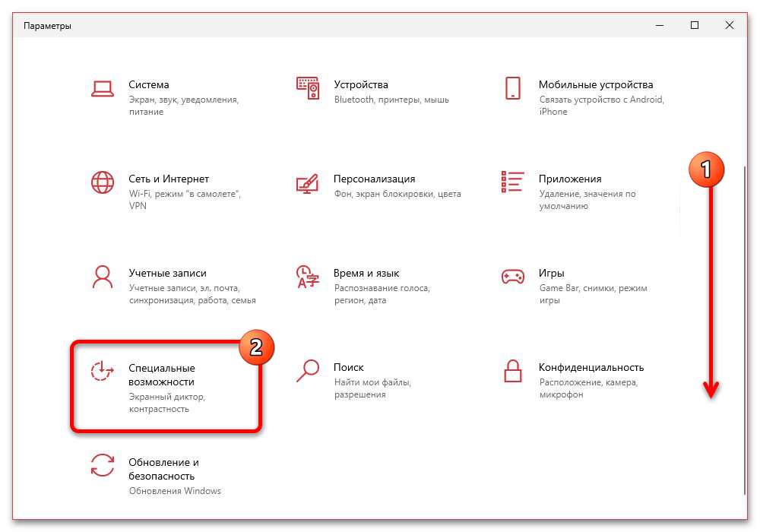Click the list icon for Приложения
The width and height of the screenshot is (760, 532).
[512, 182]
